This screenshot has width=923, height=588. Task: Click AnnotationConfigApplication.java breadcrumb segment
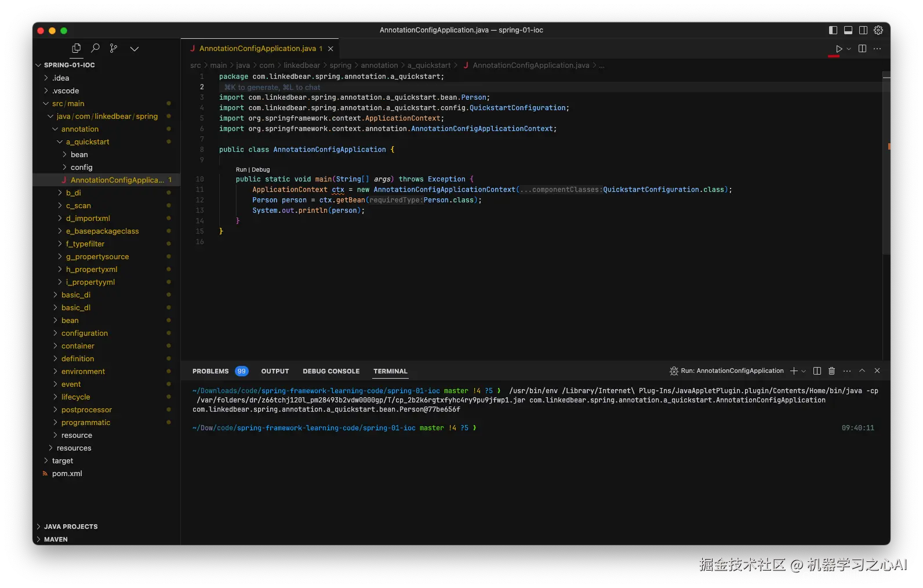coord(530,66)
